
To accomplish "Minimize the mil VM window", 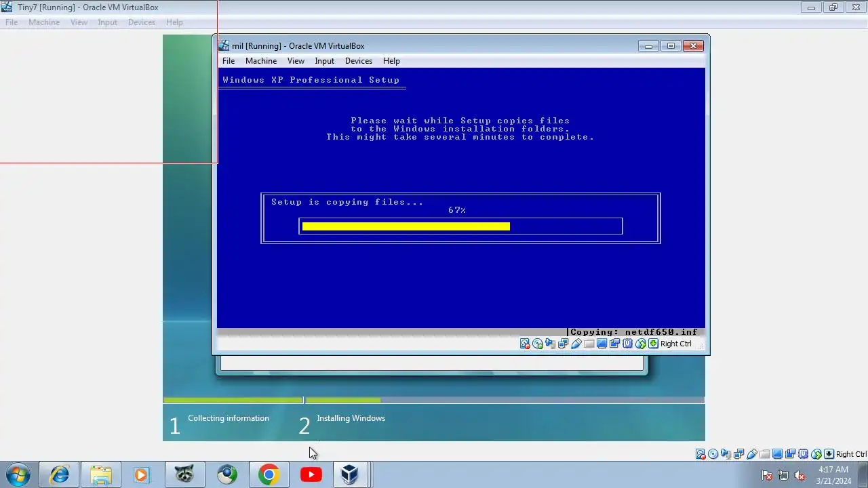I will pos(648,46).
